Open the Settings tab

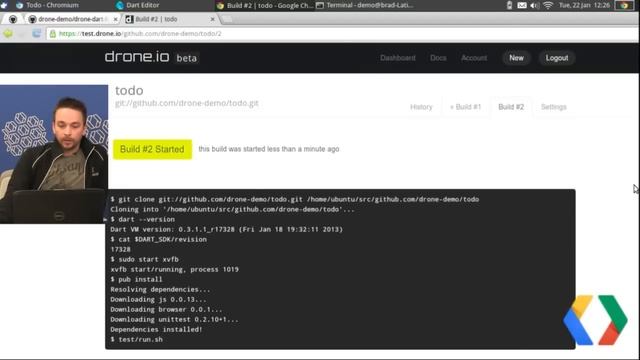(x=553, y=107)
